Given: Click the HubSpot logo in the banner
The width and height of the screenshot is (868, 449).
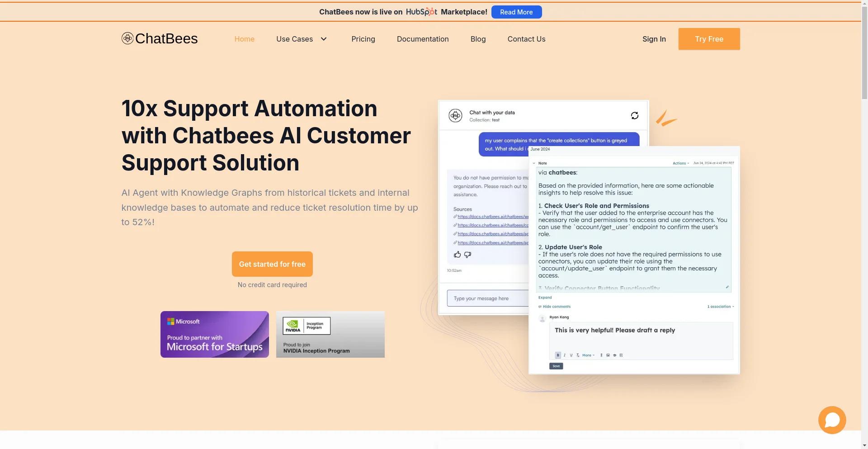Looking at the screenshot, I should [x=421, y=12].
